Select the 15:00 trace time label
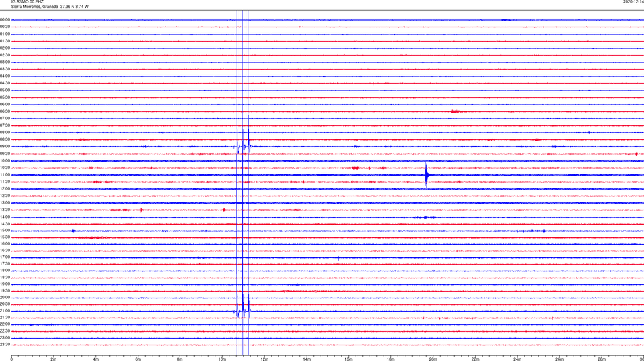Image resolution: width=644 pixels, height=362 pixels. pyautogui.click(x=5, y=230)
